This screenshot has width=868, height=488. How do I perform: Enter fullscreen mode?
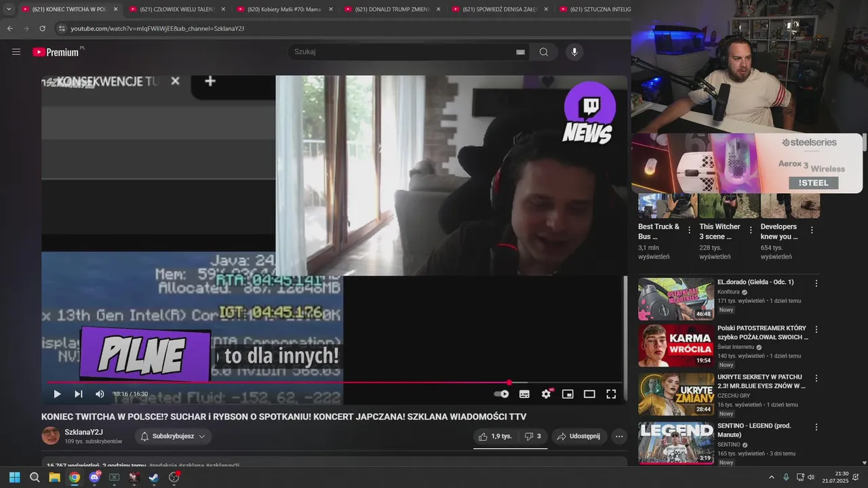click(611, 394)
